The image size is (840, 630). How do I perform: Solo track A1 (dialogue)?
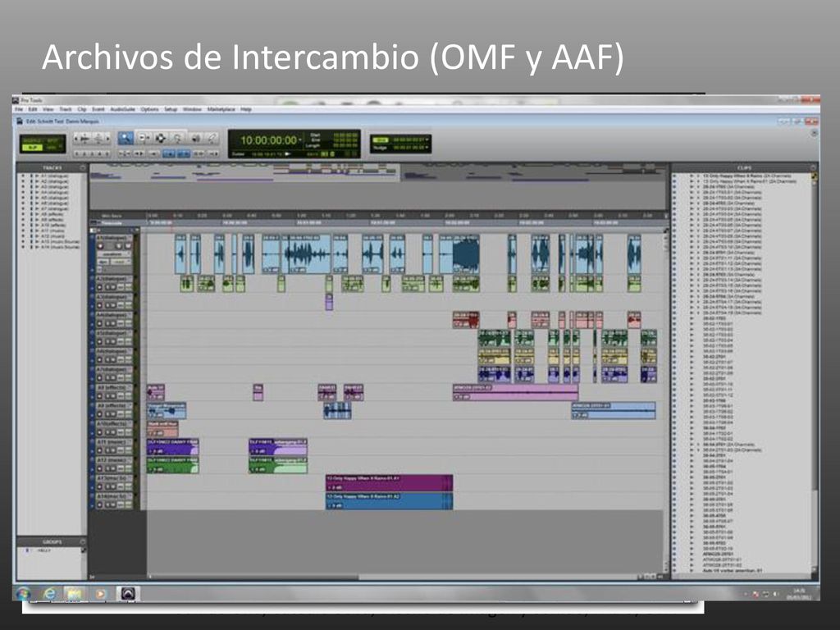[x=120, y=246]
